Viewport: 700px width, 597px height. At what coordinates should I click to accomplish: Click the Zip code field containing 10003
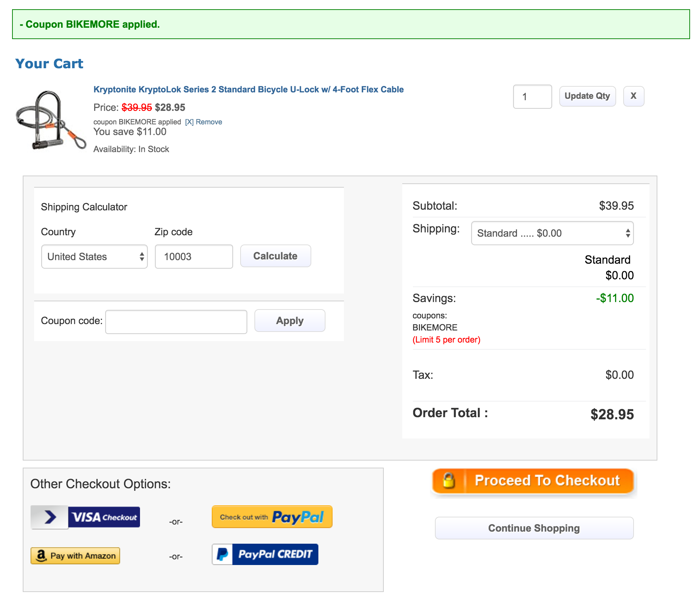click(x=194, y=257)
